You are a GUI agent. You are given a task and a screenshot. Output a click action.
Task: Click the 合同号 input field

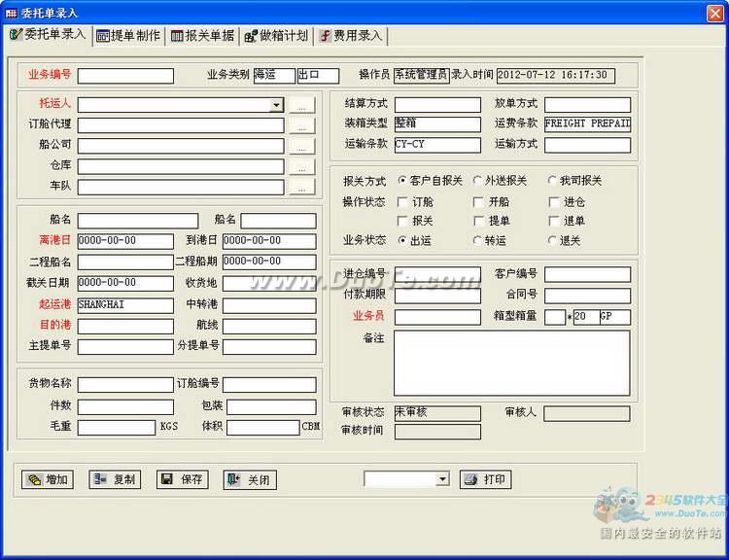588,296
